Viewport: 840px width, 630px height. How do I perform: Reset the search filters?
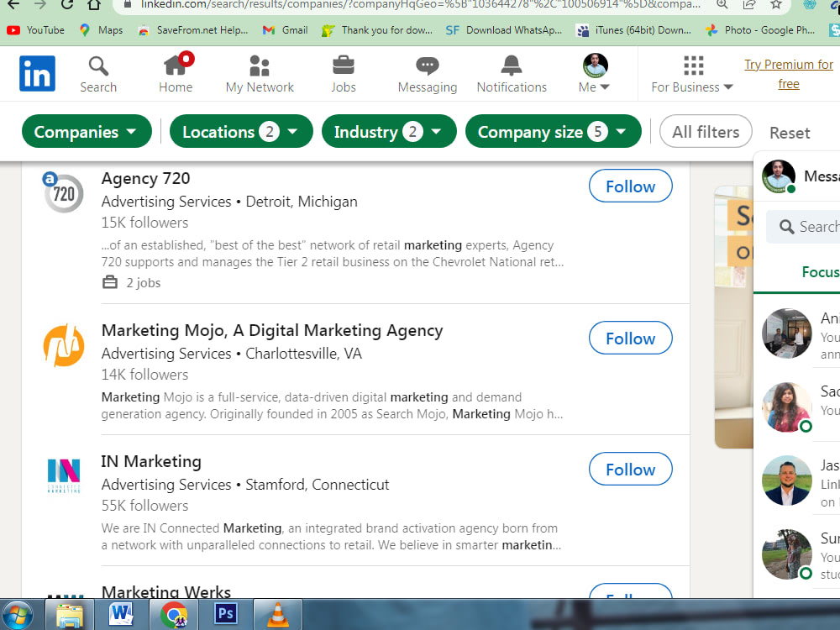[x=789, y=133]
